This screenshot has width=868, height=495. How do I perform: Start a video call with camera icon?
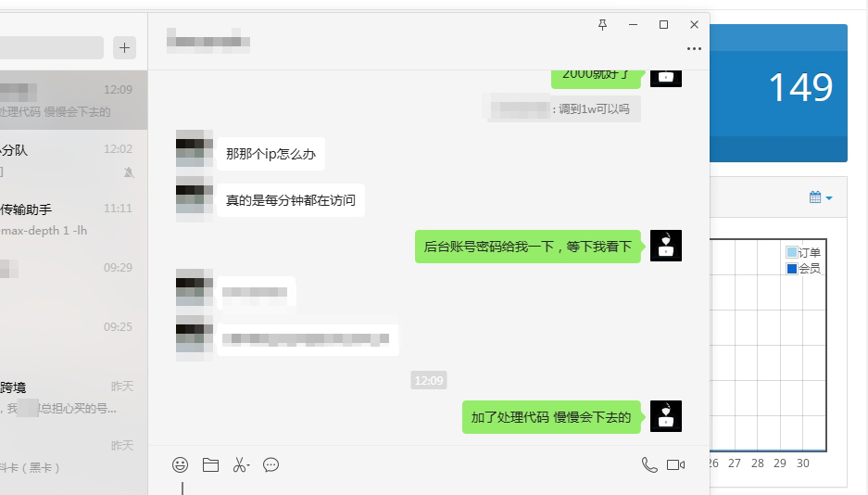pos(675,464)
